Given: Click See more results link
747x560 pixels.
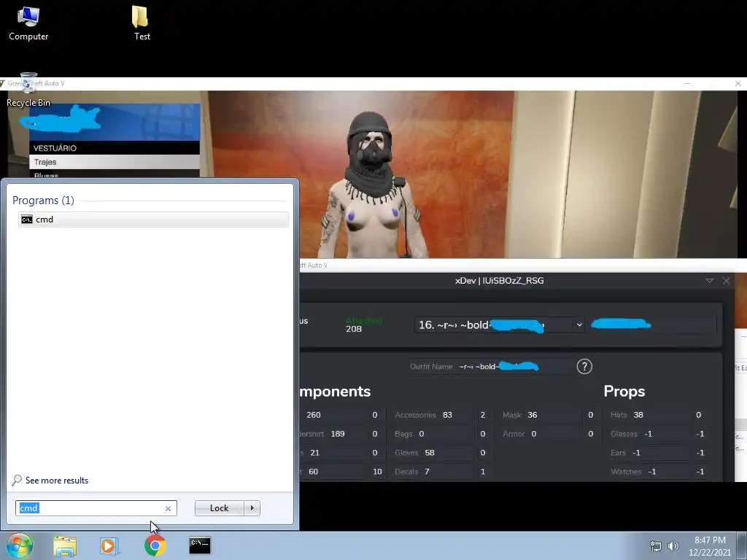Looking at the screenshot, I should click(57, 481).
